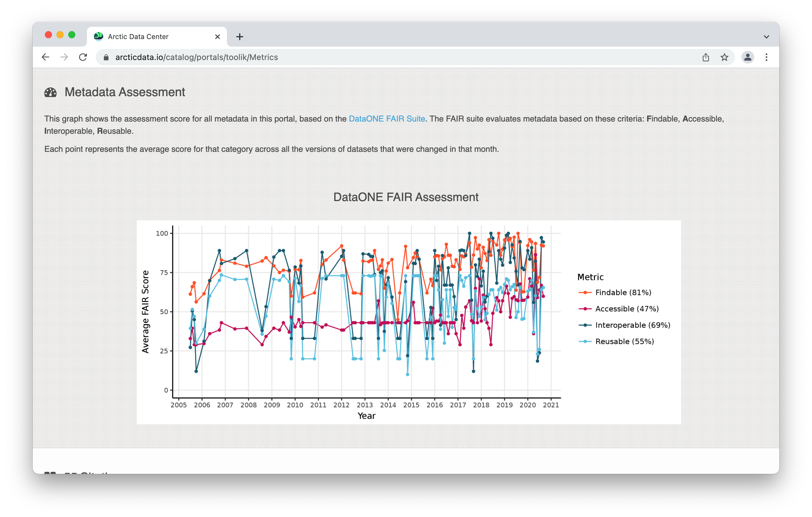This screenshot has height=517, width=812.
Task: Open a new tab with the plus button
Action: 240,37
